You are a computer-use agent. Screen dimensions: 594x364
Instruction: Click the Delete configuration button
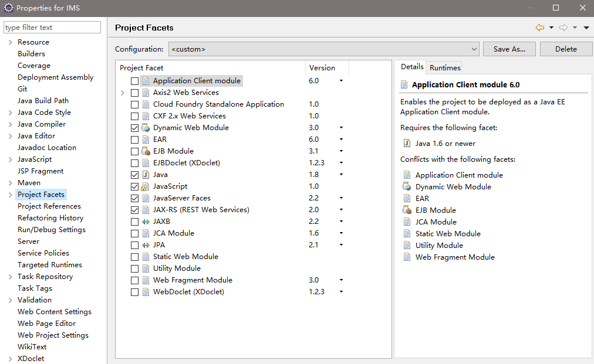click(x=566, y=49)
